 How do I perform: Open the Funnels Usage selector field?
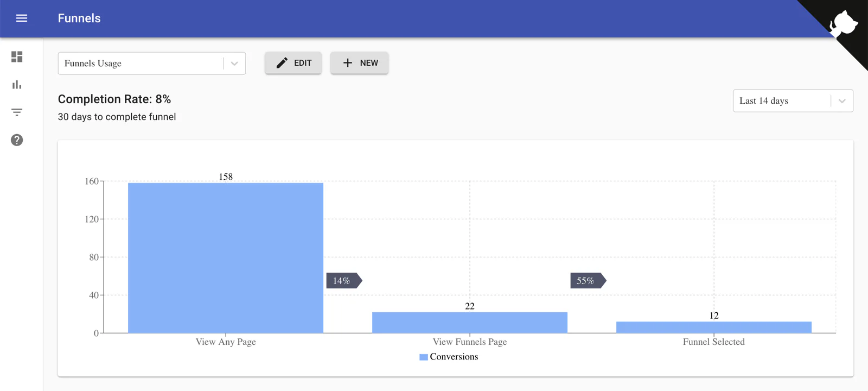[152, 64]
